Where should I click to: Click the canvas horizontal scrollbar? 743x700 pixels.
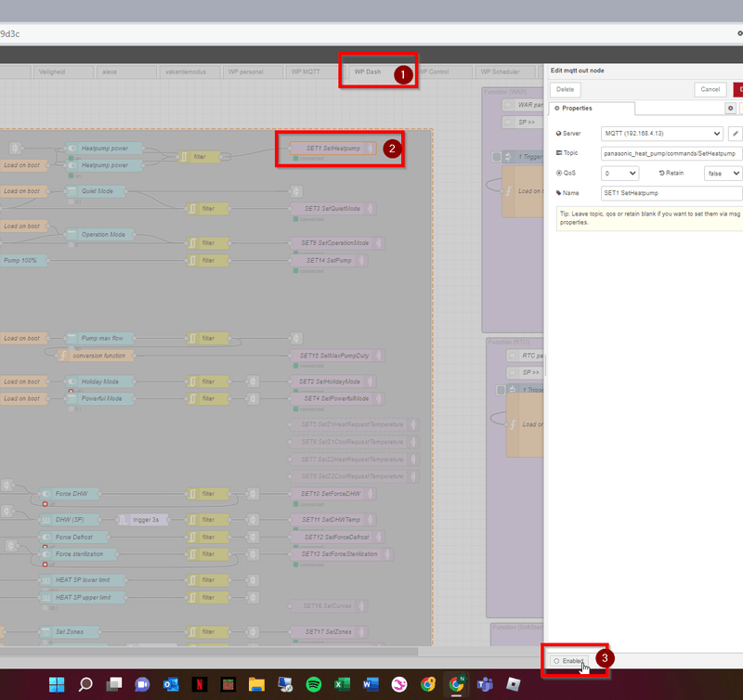208,652
